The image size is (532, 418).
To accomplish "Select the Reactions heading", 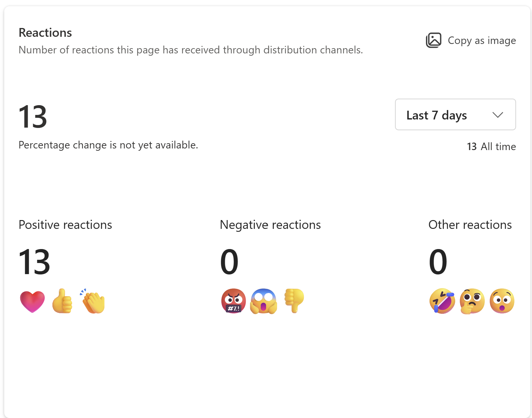I will pos(45,32).
